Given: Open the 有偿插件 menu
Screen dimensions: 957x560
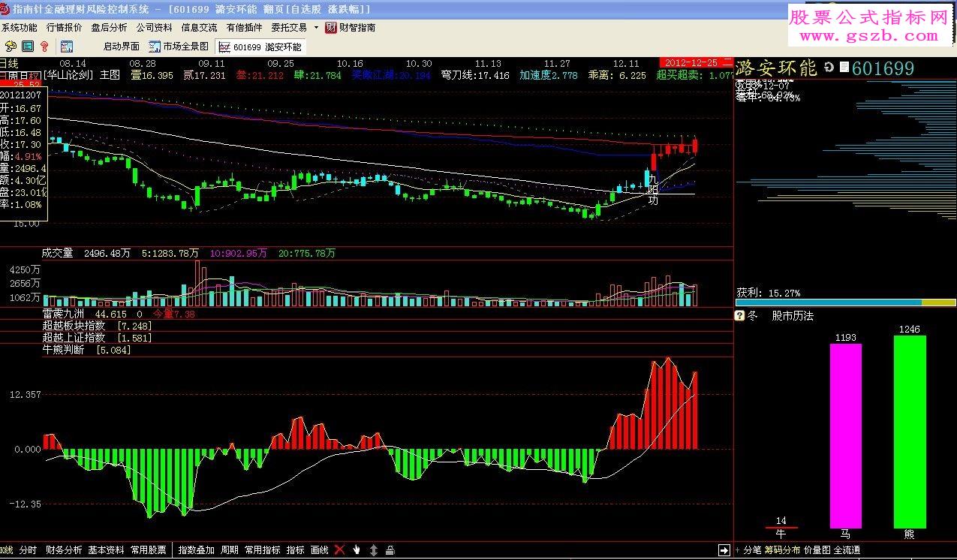Looking at the screenshot, I should tap(244, 27).
